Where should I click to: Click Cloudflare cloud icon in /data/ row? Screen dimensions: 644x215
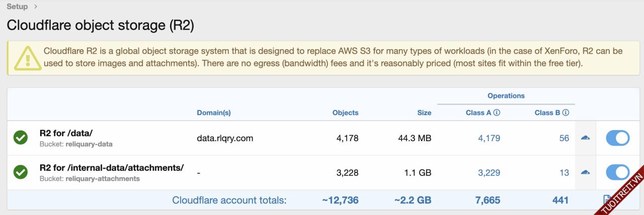click(x=585, y=138)
